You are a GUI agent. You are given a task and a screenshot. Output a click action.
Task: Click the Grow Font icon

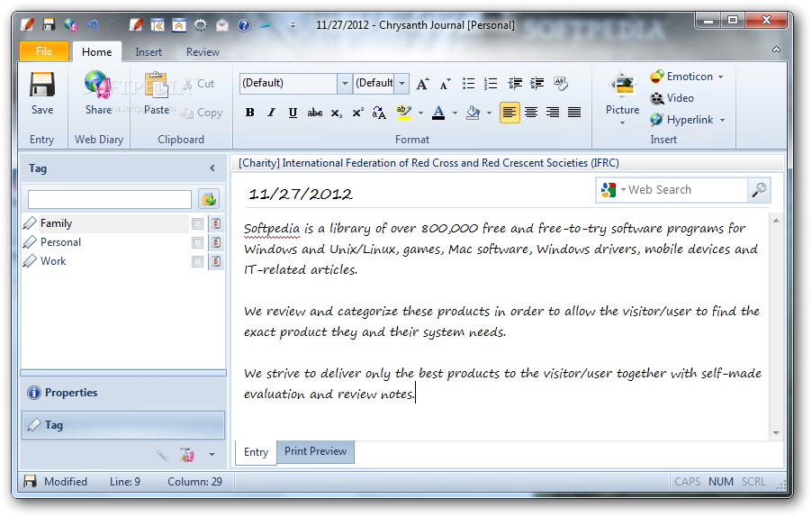(x=422, y=84)
